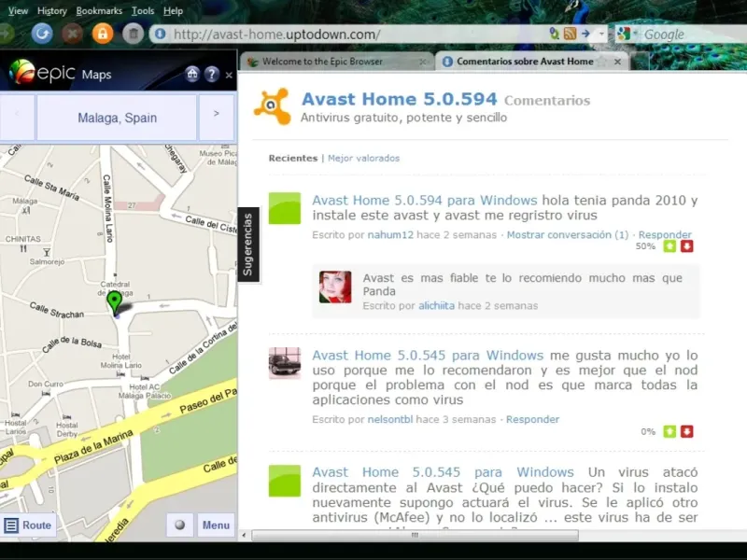This screenshot has height=560, width=747.
Task: Downvote nahum12's comment with red arrow
Action: 686,246
